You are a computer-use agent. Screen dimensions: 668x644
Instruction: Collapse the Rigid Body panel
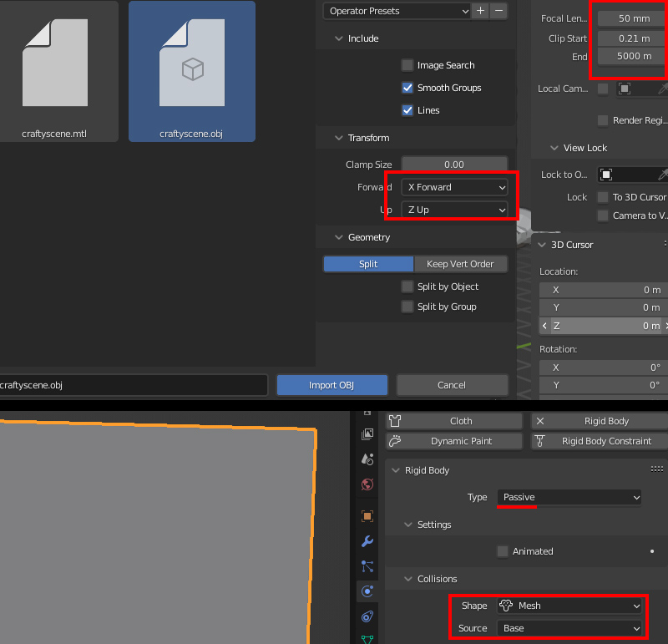tap(396, 470)
